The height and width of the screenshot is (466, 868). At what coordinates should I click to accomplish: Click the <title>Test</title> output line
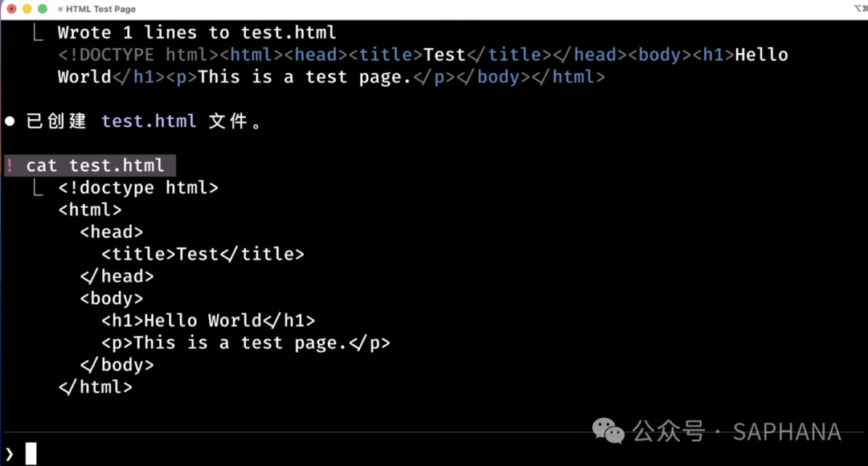pyautogui.click(x=203, y=254)
